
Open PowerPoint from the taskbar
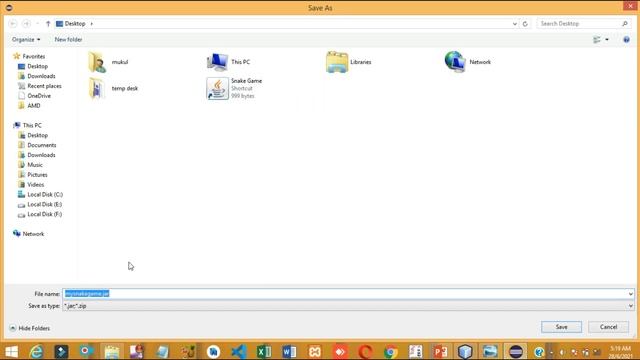pos(440,351)
